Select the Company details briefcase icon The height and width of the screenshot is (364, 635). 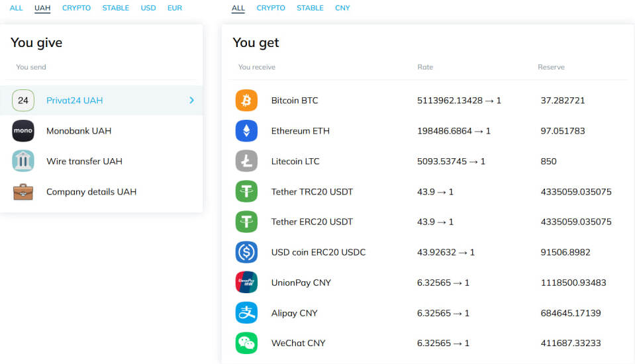23,192
